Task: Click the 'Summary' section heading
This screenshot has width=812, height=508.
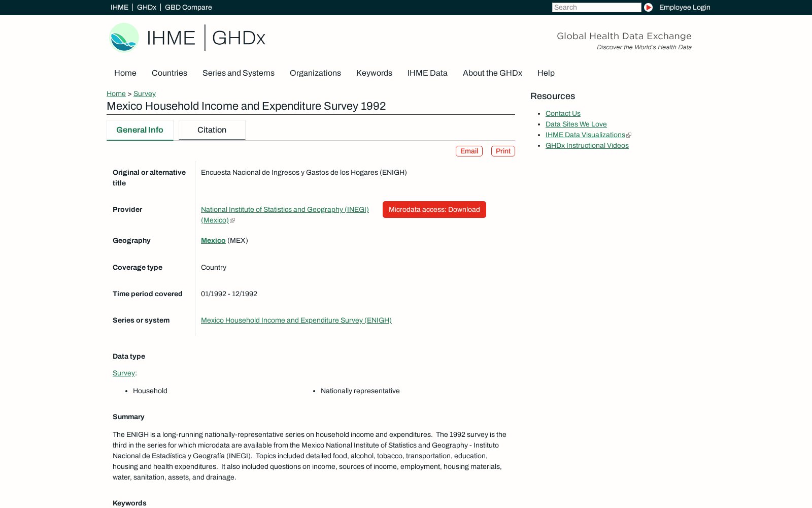Action: click(128, 417)
